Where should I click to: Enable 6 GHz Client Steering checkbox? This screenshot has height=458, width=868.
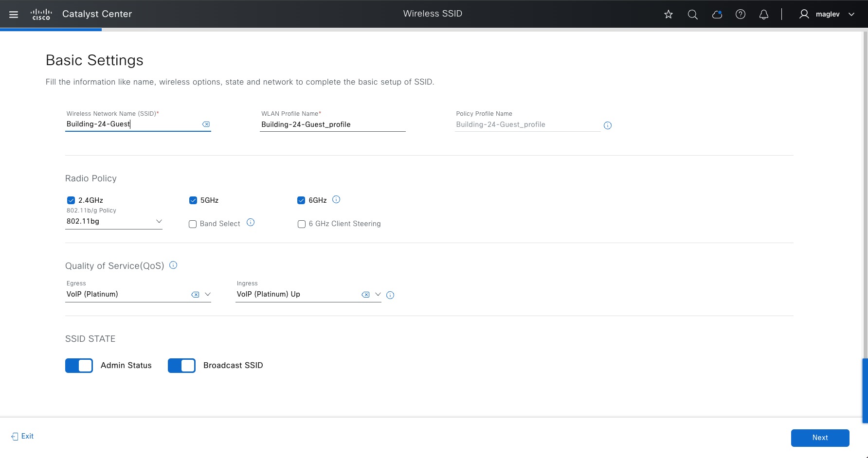(302, 224)
